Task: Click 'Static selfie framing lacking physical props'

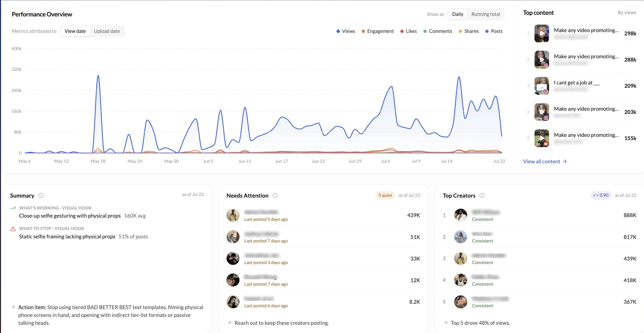Action: click(x=67, y=236)
